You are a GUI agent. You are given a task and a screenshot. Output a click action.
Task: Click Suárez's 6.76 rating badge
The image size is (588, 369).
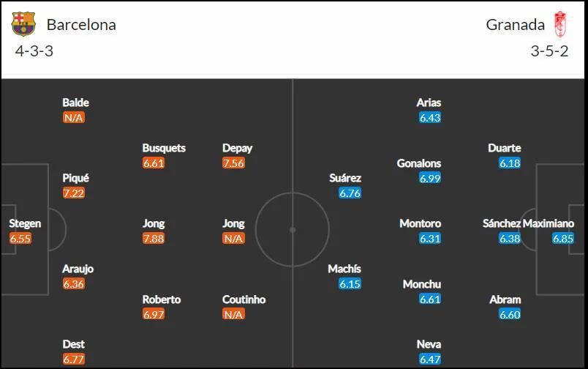(x=350, y=193)
